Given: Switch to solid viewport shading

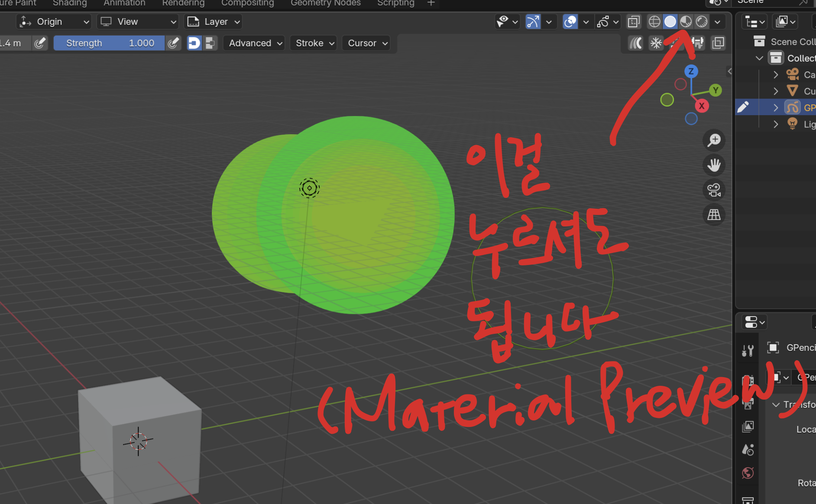Looking at the screenshot, I should [x=670, y=22].
